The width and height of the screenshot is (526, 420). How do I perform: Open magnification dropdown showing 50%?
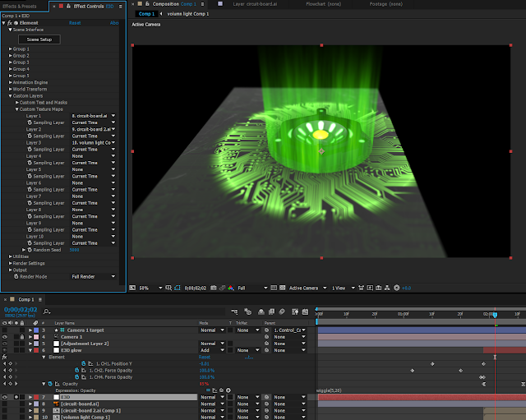coord(150,288)
